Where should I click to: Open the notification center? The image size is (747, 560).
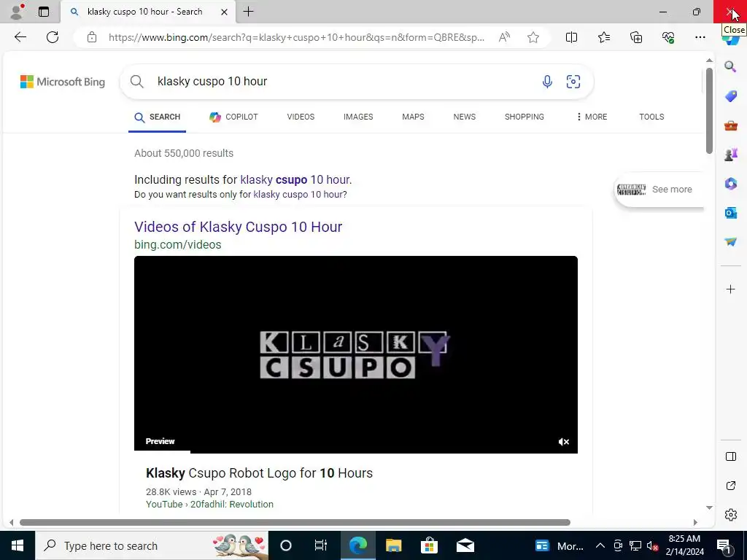tap(724, 545)
